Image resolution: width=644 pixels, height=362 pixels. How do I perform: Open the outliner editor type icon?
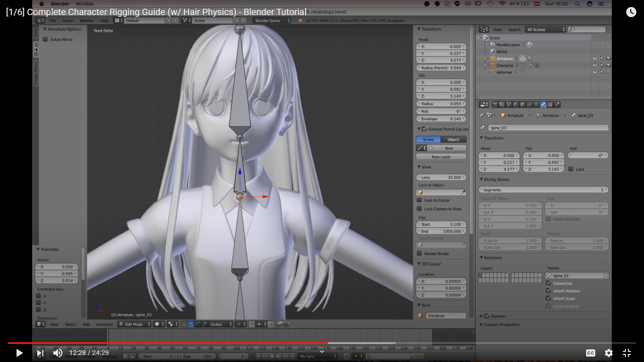484,29
